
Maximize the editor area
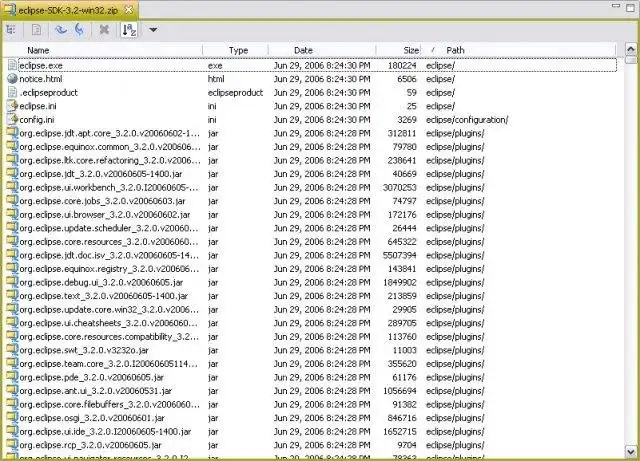(x=631, y=7)
